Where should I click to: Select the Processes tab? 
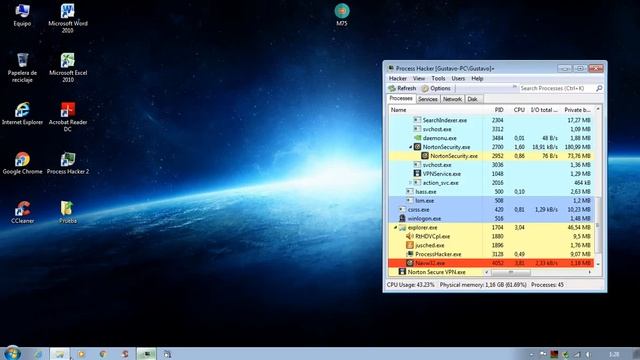401,98
